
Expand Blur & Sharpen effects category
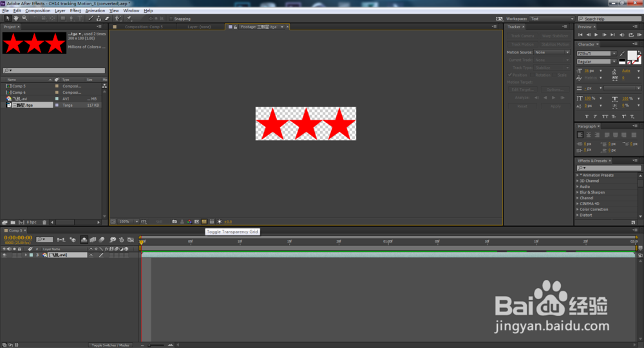click(578, 192)
